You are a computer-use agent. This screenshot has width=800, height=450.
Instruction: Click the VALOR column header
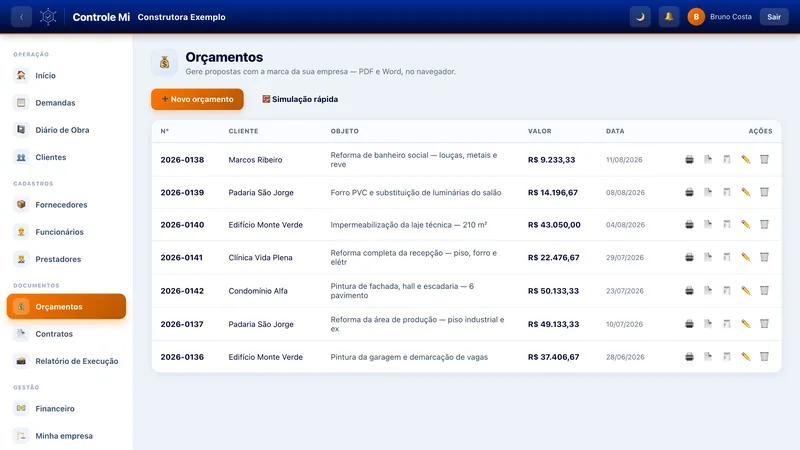pyautogui.click(x=539, y=131)
